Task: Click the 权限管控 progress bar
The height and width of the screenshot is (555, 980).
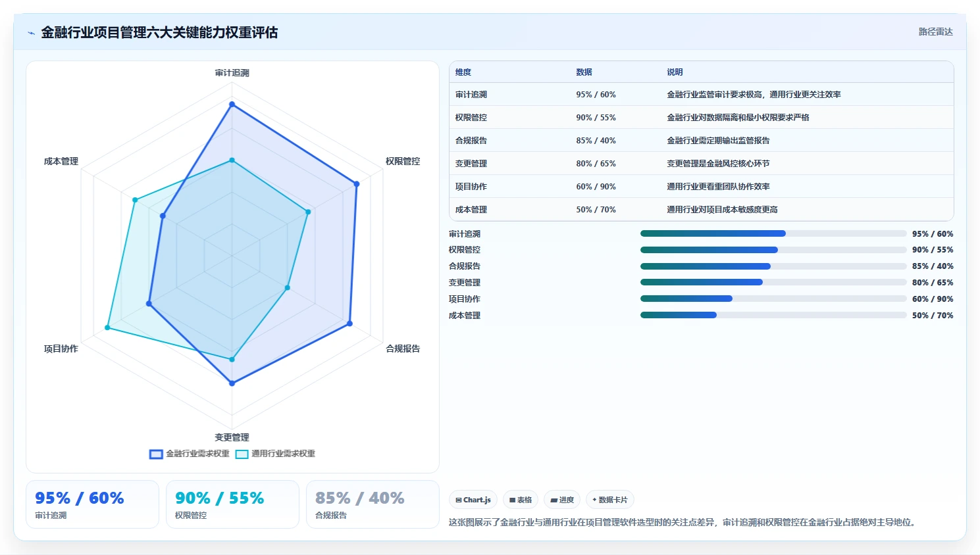Action: point(773,250)
